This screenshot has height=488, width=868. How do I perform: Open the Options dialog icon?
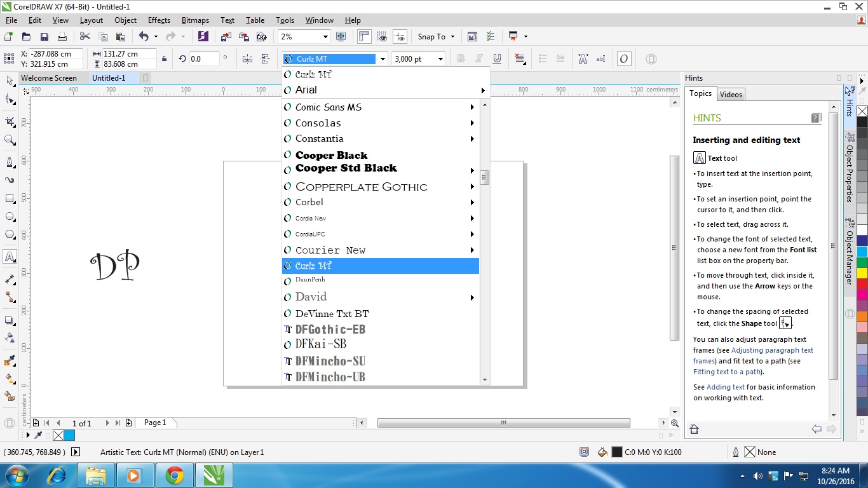pos(491,37)
